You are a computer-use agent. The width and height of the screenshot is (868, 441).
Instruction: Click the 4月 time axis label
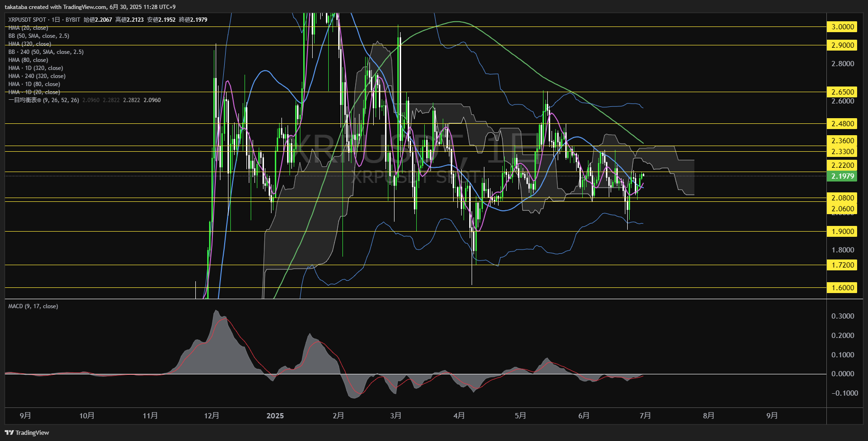point(459,415)
